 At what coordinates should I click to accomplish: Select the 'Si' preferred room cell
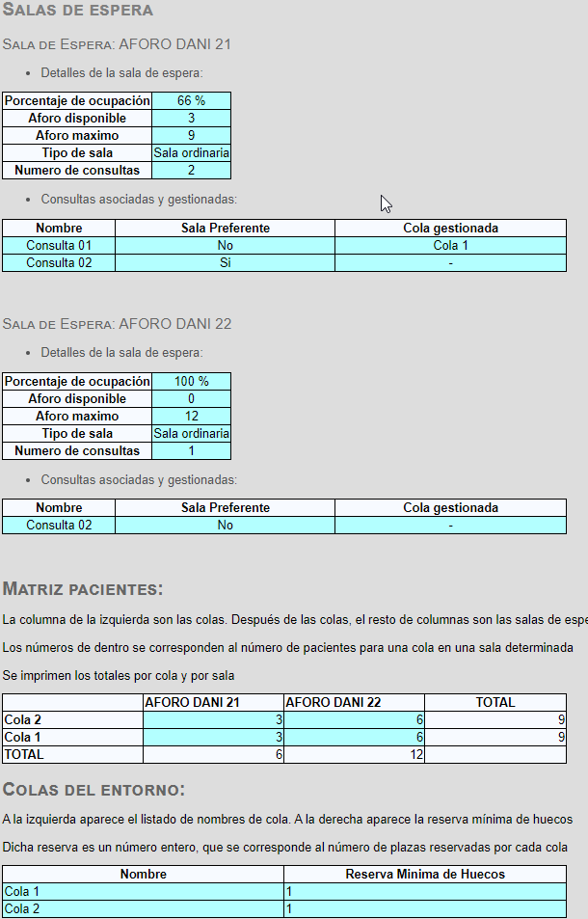tap(225, 263)
